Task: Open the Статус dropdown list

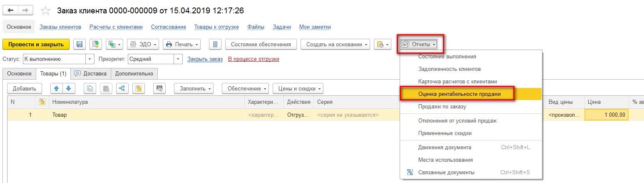Action: point(90,59)
